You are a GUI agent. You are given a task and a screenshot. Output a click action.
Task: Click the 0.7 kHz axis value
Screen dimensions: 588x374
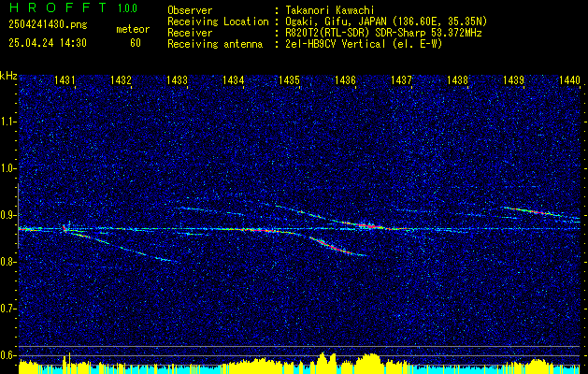[x=7, y=309]
